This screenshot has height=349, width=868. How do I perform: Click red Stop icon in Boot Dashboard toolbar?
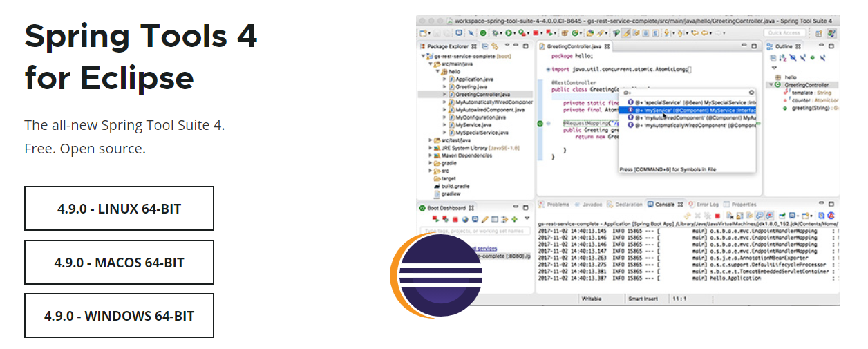click(455, 219)
